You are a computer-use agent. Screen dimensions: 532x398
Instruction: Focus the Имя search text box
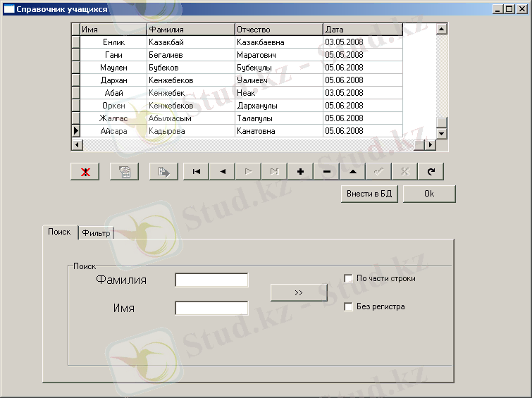(x=211, y=308)
